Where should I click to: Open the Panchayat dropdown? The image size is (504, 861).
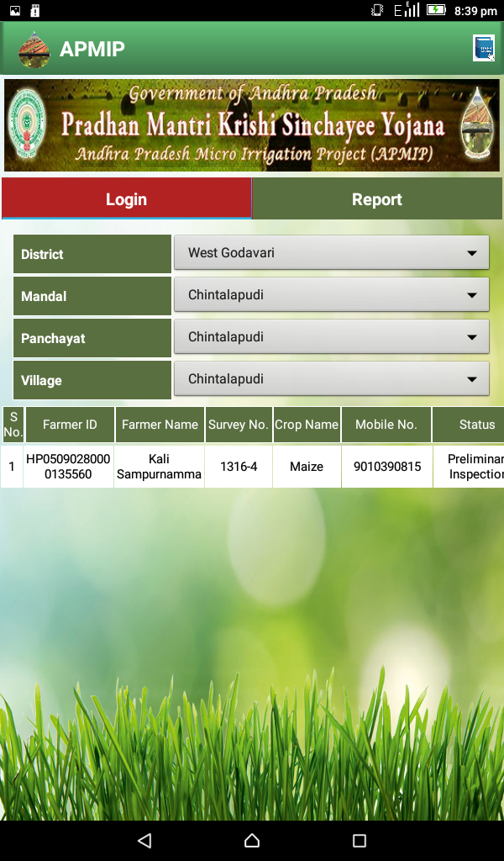click(331, 336)
